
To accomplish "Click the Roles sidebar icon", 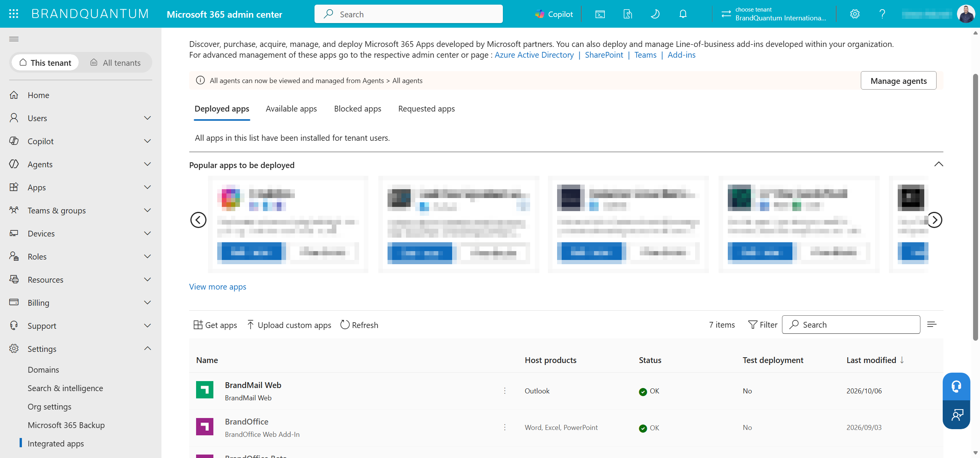I will click(14, 256).
